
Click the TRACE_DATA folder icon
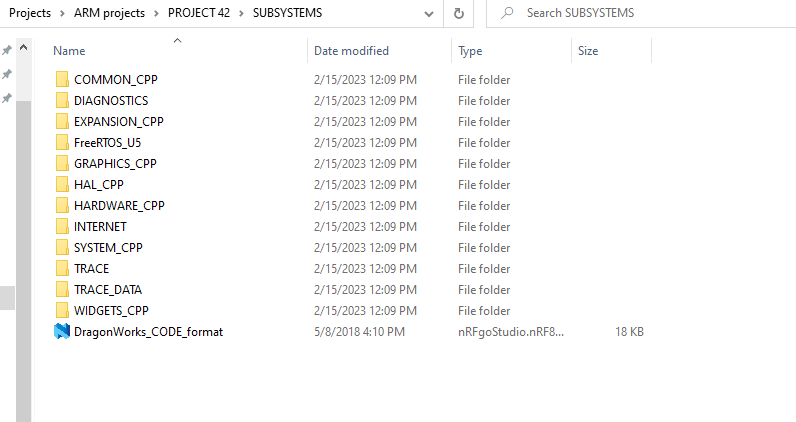pyautogui.click(x=61, y=290)
